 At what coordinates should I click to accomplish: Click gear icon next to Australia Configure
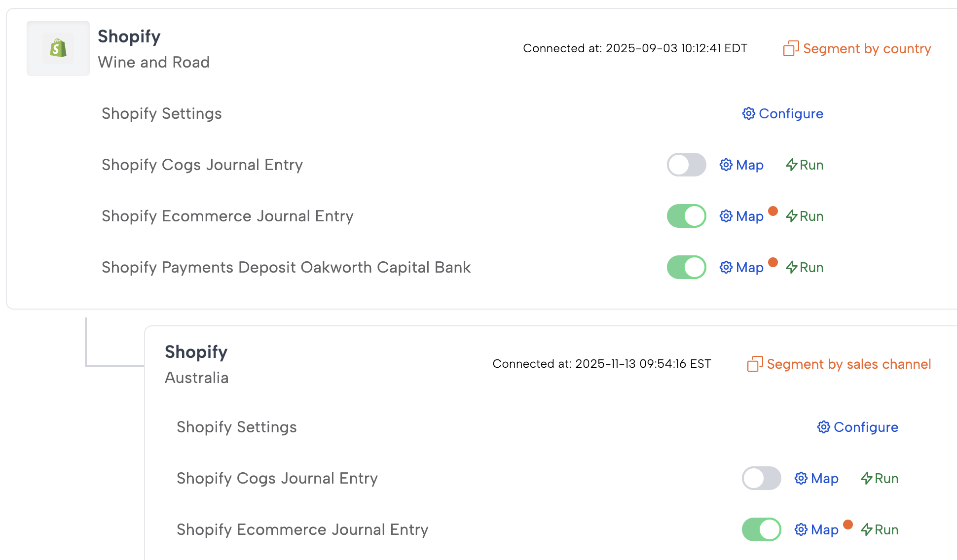pyautogui.click(x=823, y=427)
